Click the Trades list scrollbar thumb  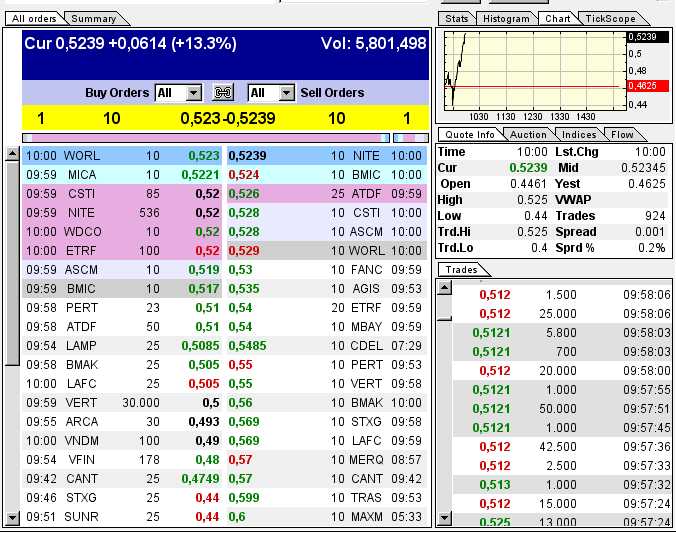click(444, 308)
